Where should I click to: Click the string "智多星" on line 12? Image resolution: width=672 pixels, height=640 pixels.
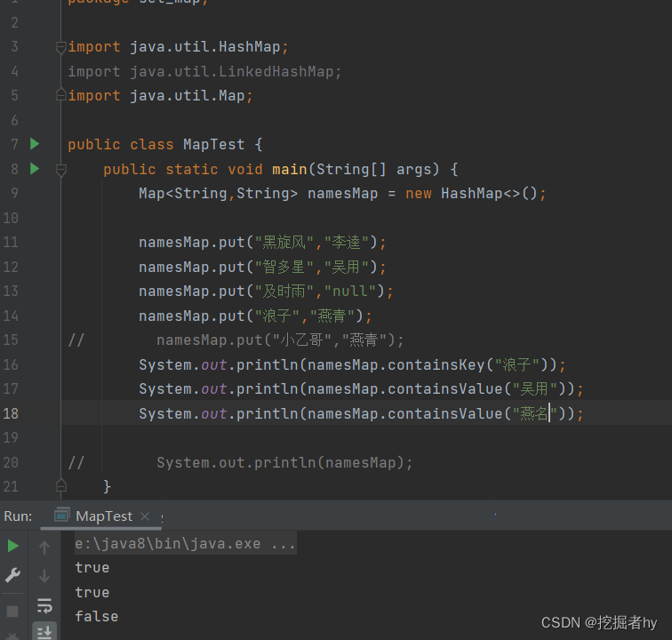pyautogui.click(x=284, y=267)
